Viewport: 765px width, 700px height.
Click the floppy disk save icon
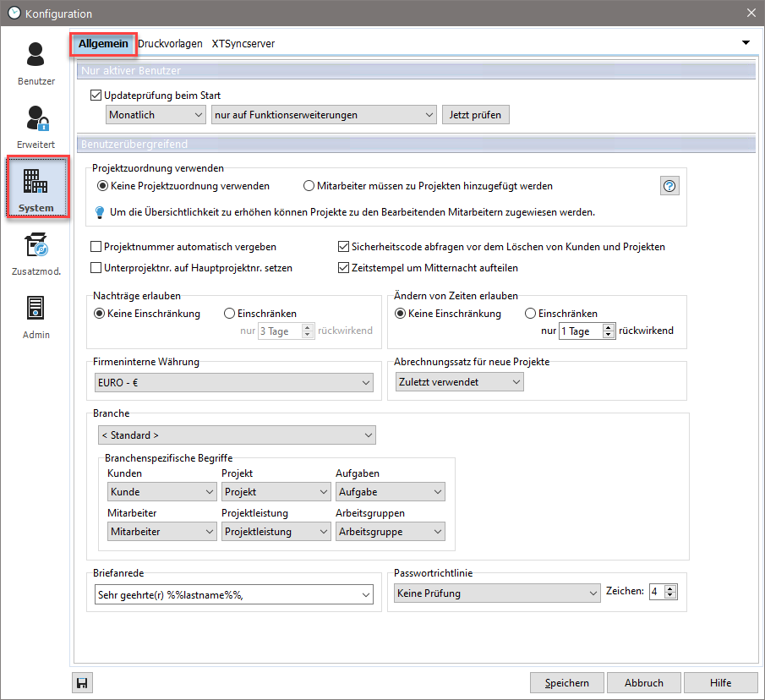(83, 682)
